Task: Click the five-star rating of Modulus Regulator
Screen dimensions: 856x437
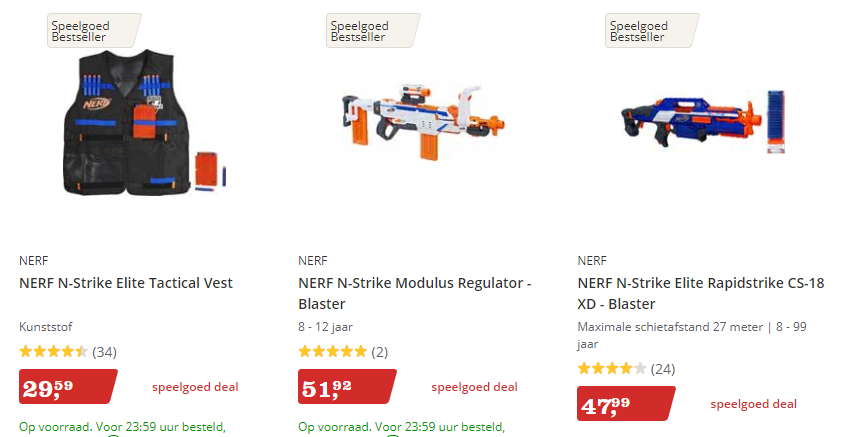Action: pyautogui.click(x=332, y=352)
